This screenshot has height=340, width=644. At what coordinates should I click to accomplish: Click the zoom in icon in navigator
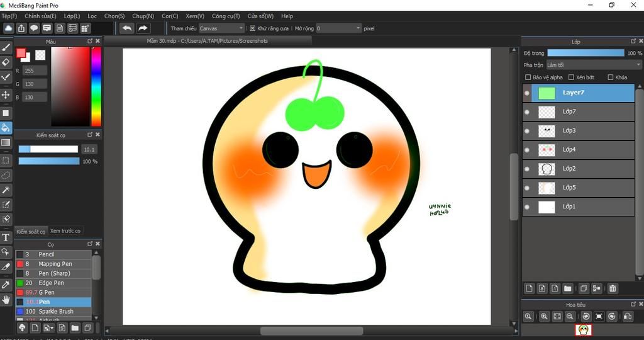point(544,316)
